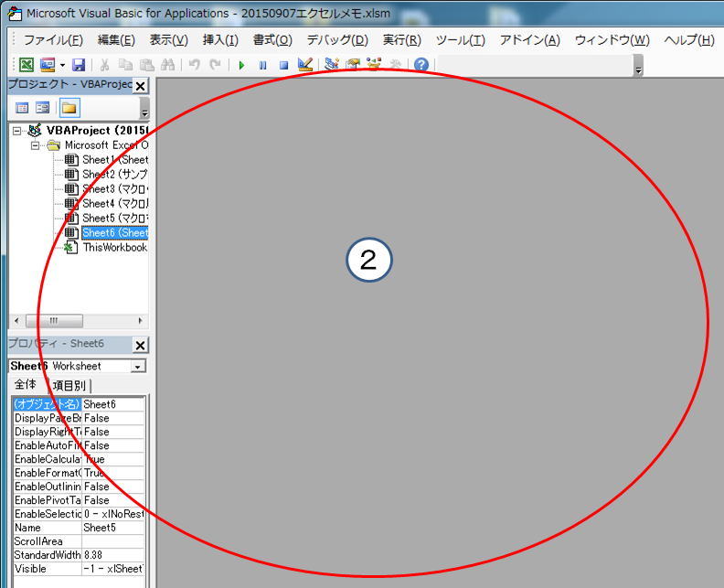Viewport: 724px width, 588px height.
Task: Select ThisWorkbook in the project tree
Action: (114, 248)
